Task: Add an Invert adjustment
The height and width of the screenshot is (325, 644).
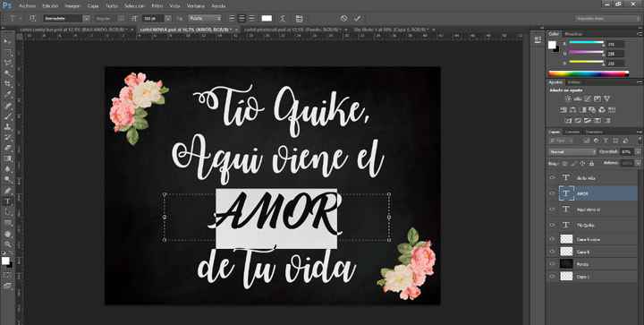Action: coord(569,120)
